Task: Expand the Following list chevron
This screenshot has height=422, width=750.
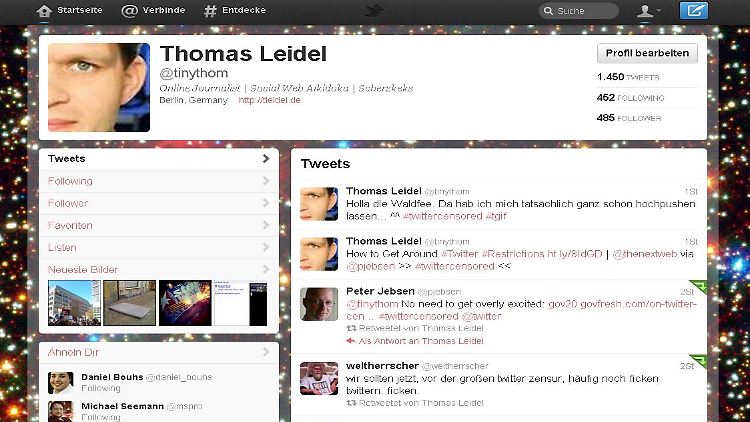Action: pyautogui.click(x=266, y=181)
